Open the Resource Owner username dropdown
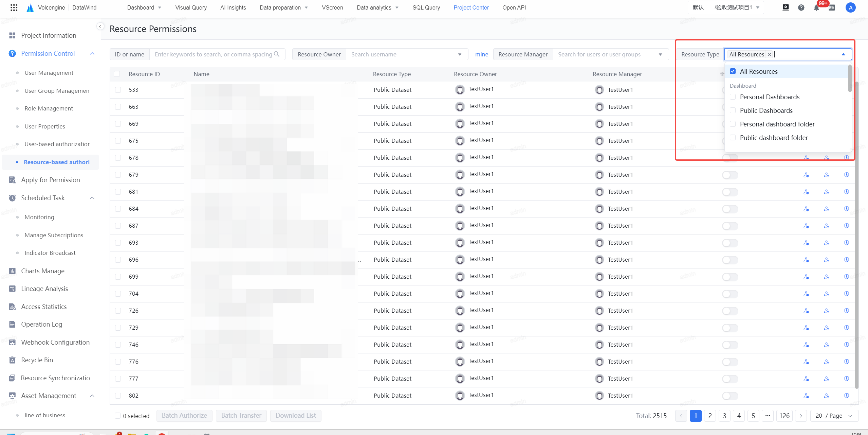The width and height of the screenshot is (868, 435). [x=407, y=54]
